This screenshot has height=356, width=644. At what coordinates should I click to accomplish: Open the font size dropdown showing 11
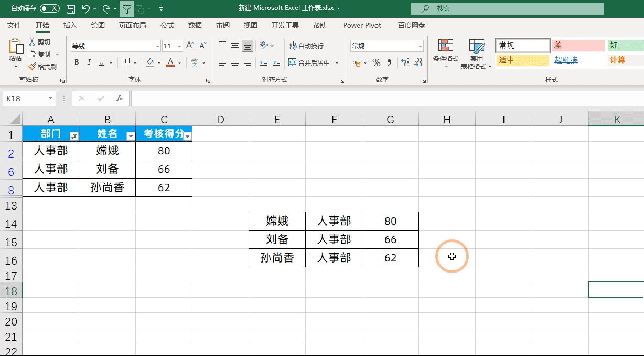tap(180, 46)
